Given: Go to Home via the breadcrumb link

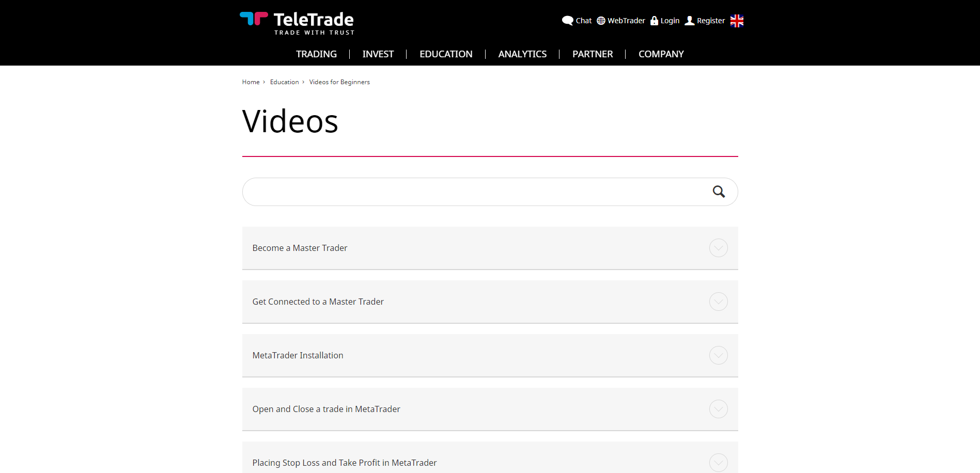Looking at the screenshot, I should pos(251,82).
